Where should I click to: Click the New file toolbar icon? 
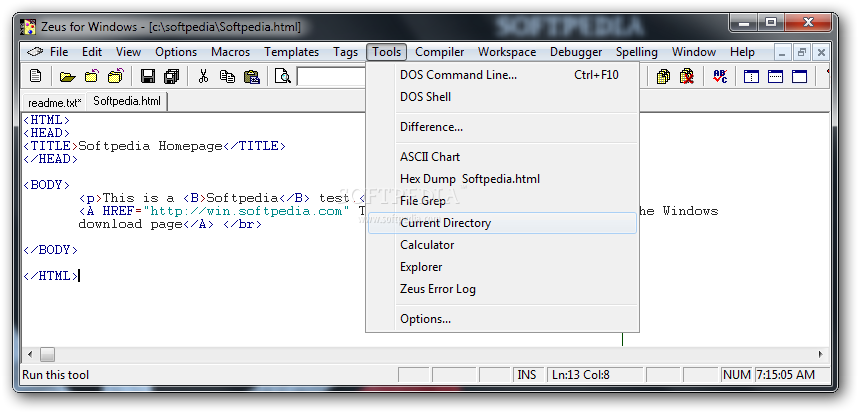[x=36, y=76]
